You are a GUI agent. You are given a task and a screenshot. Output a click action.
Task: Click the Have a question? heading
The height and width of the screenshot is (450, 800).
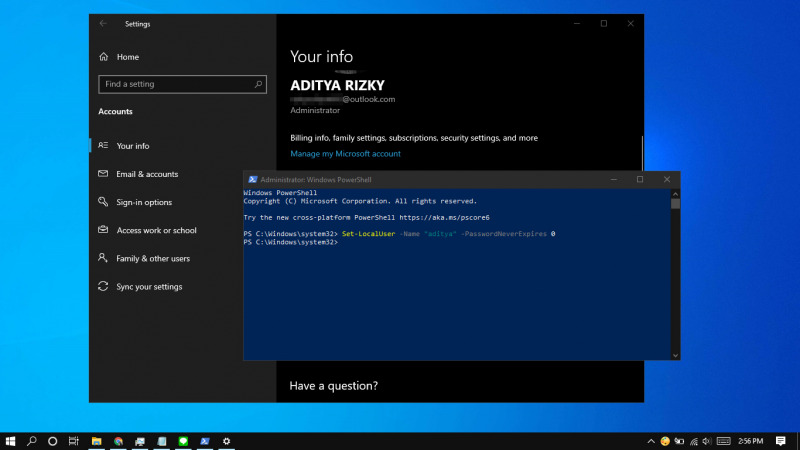click(334, 386)
